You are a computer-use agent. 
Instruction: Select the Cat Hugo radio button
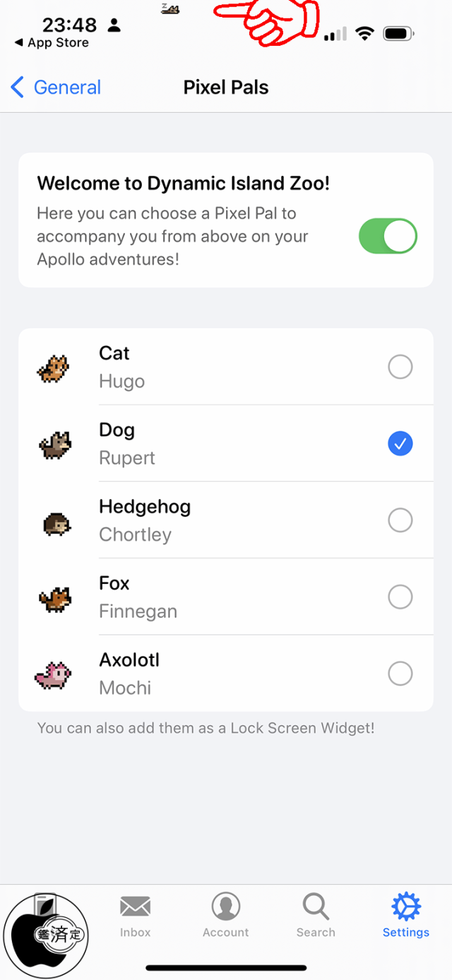pos(400,367)
